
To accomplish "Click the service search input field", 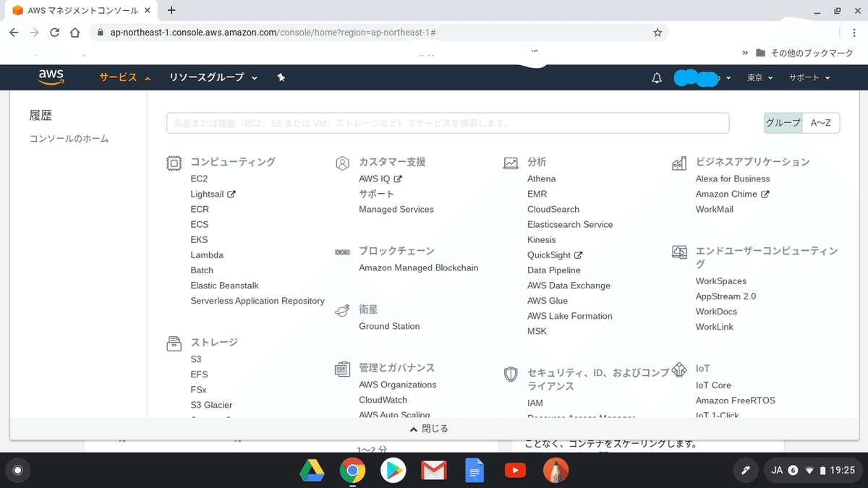I will (x=448, y=123).
